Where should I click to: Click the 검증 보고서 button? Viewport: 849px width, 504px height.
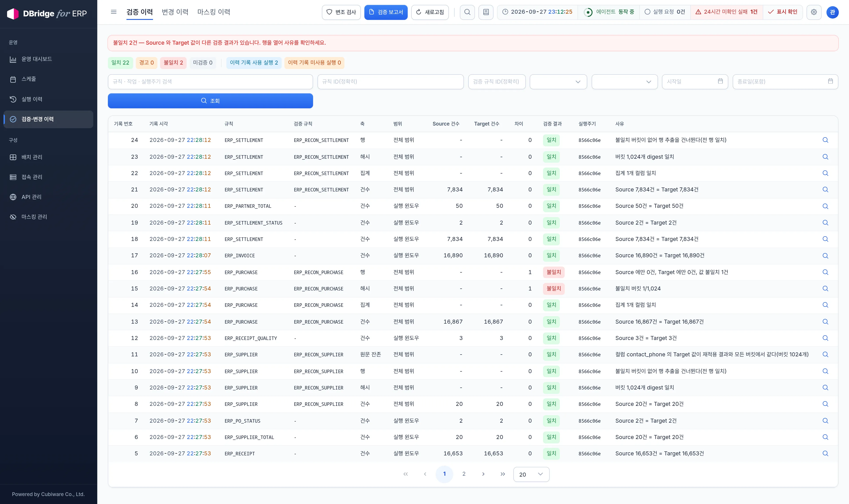[x=386, y=12]
